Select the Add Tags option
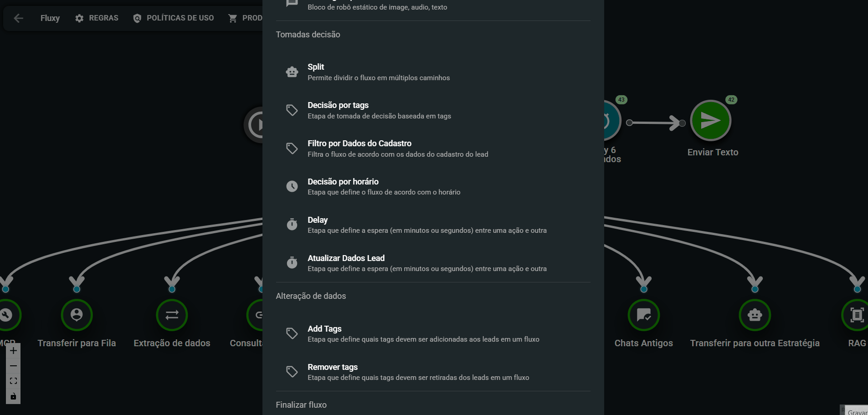This screenshot has height=415, width=868. point(433,334)
